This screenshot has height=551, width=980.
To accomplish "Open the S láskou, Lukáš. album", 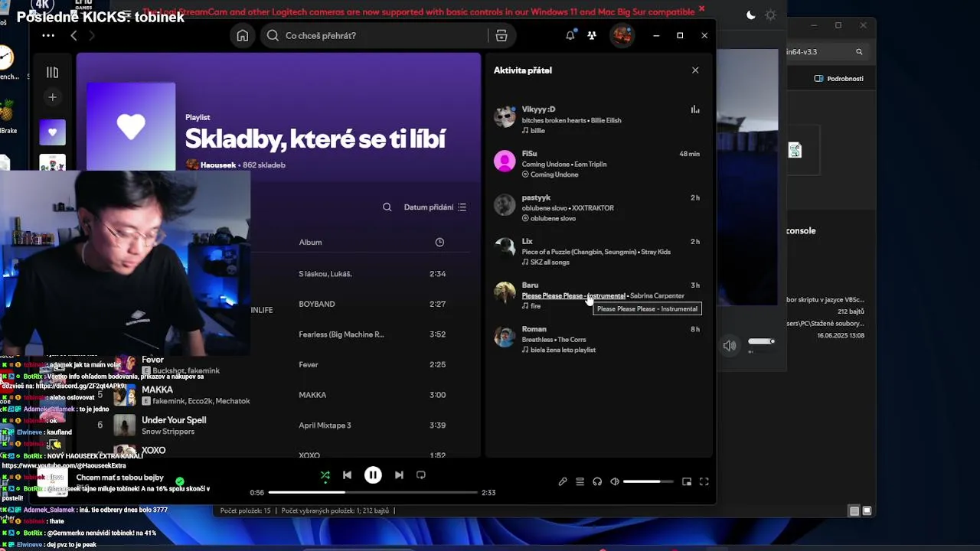I will [325, 274].
